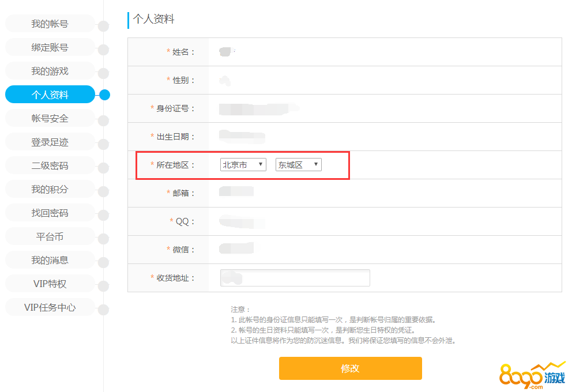Select 绑定账号 in the sidebar
Screen dimensions: 572x392
click(50, 47)
